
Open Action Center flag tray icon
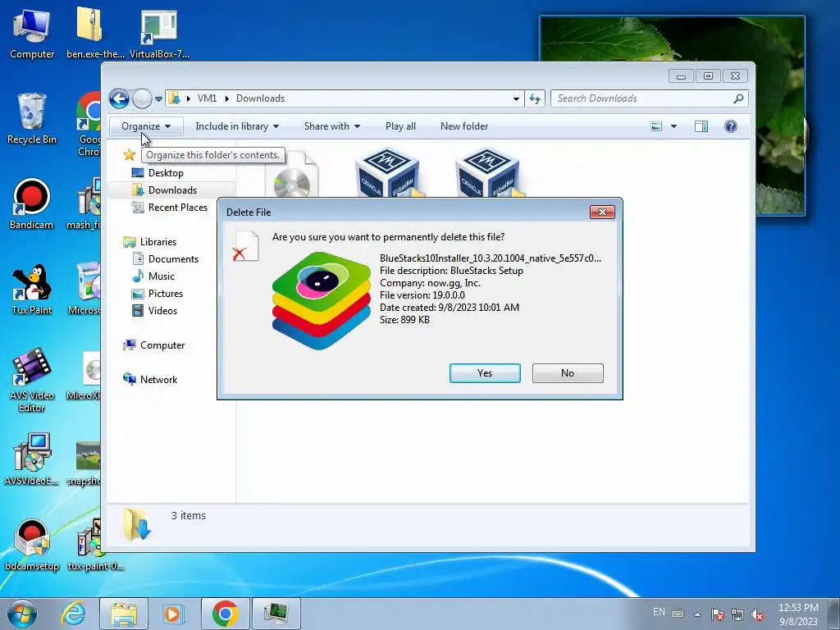coord(718,615)
